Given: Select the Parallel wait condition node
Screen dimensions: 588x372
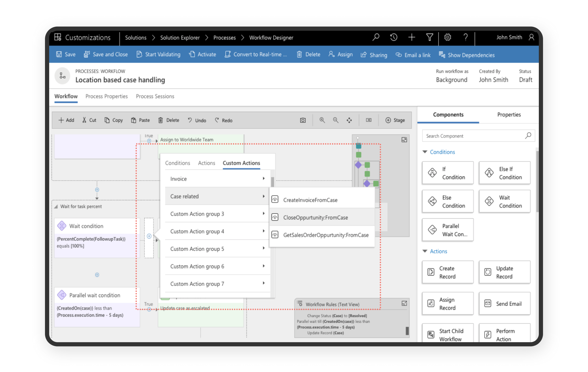Looking at the screenshot, I should [x=97, y=307].
